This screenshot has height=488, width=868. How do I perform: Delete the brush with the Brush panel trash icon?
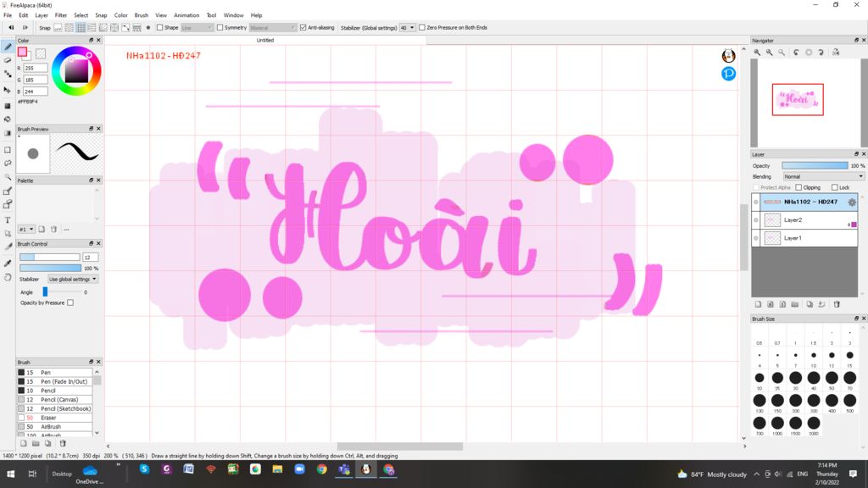point(63,443)
